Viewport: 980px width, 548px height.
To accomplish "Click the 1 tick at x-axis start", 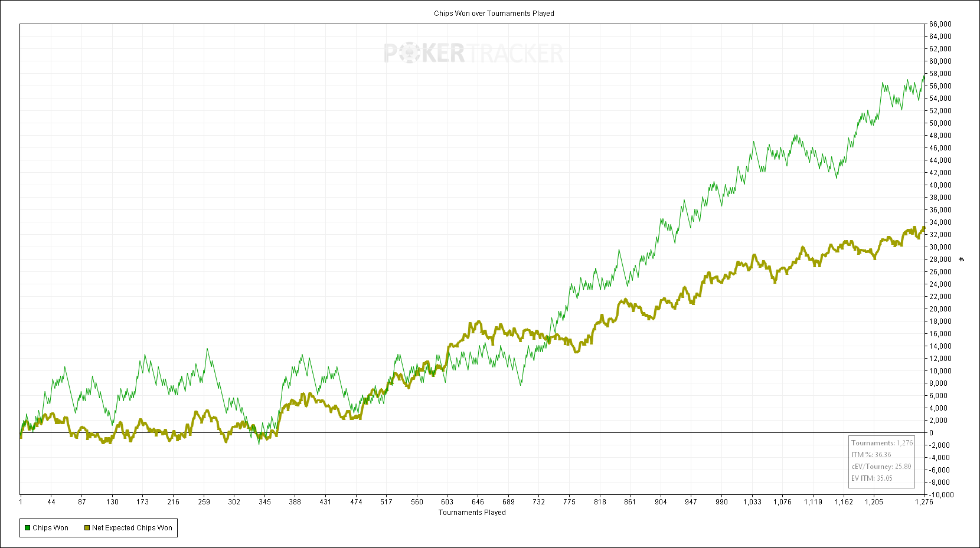I will [21, 502].
